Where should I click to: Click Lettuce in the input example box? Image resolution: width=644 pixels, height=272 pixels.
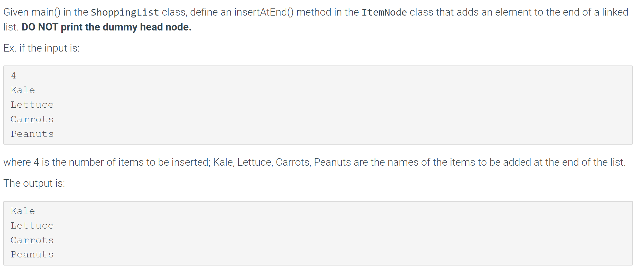coord(32,105)
